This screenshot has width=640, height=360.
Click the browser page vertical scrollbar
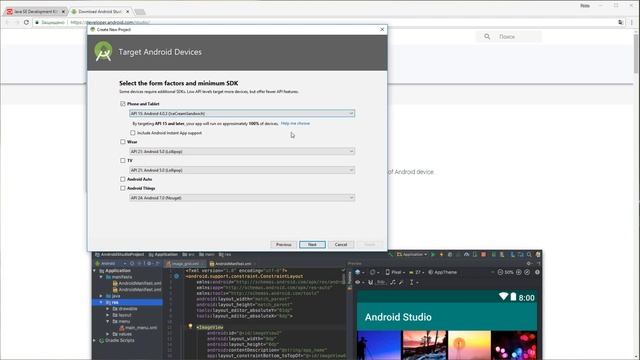point(636,53)
